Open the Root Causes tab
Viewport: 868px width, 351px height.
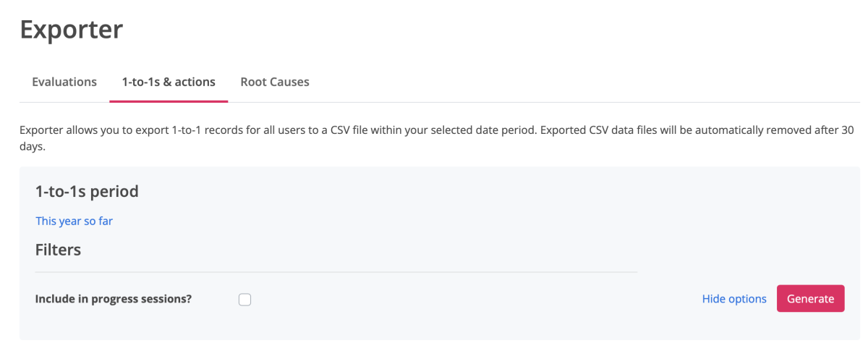tap(275, 82)
